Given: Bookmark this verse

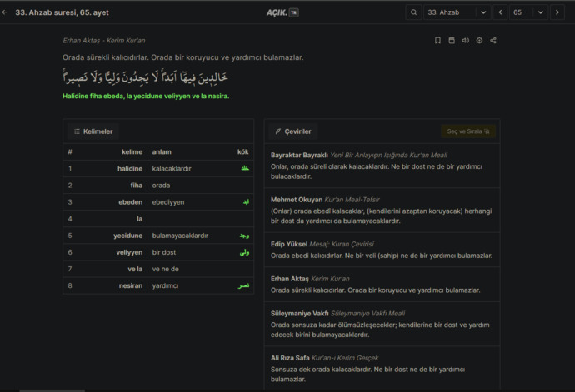Looking at the screenshot, I should 437,40.
